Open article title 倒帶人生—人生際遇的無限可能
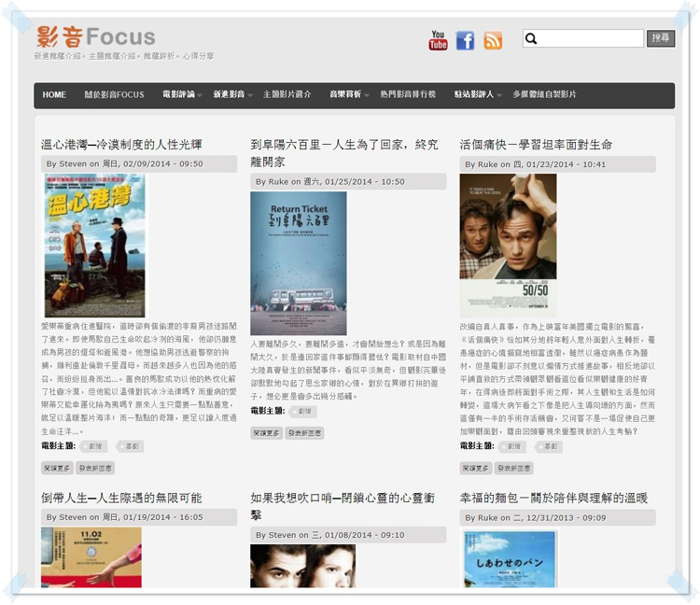Viewport: 700px width, 605px height. pos(121,498)
